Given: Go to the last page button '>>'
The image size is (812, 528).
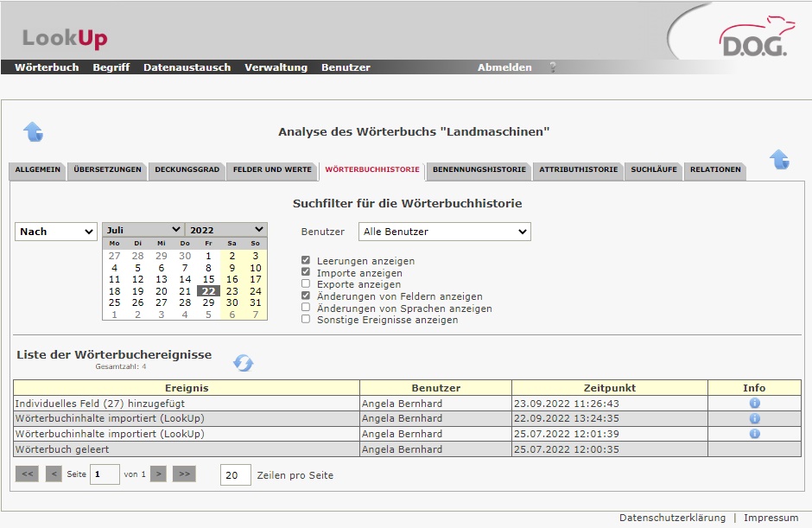Looking at the screenshot, I should 184,474.
